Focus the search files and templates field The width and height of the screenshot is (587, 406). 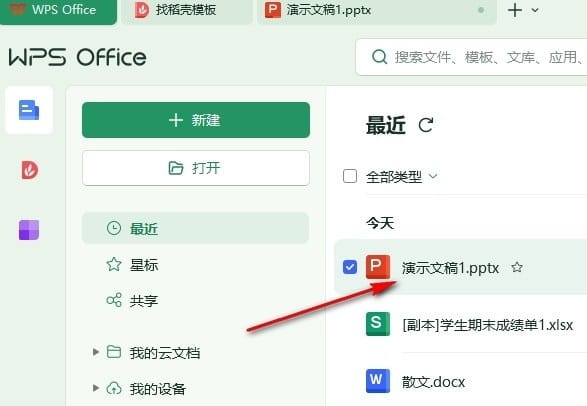coord(471,57)
